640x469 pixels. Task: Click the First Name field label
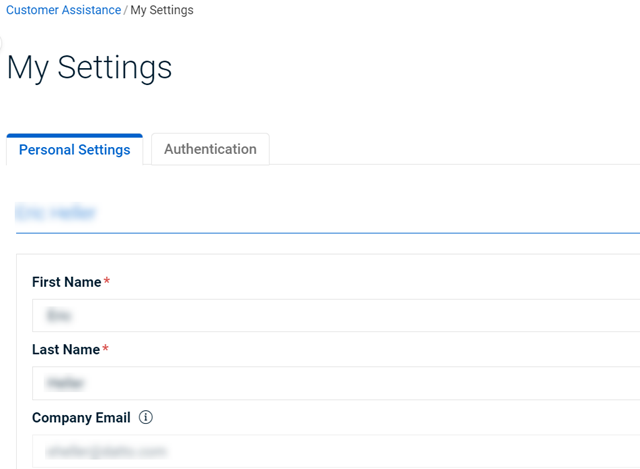66,283
